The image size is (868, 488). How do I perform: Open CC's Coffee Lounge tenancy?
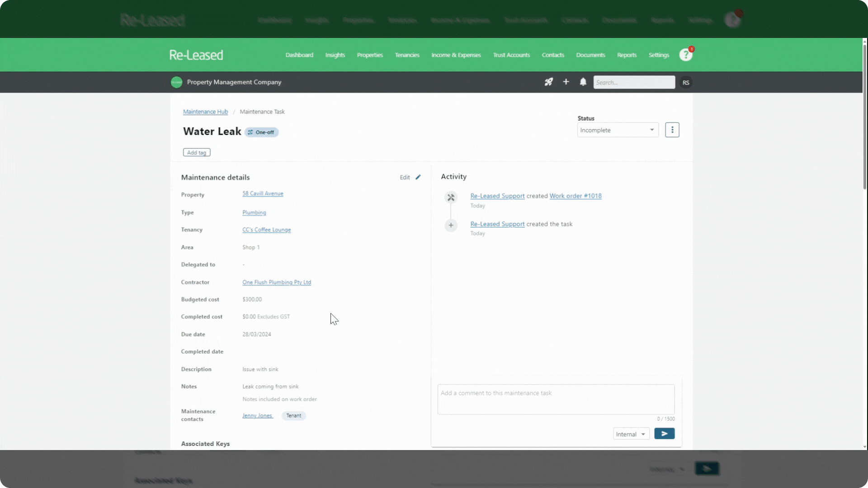[x=266, y=230]
